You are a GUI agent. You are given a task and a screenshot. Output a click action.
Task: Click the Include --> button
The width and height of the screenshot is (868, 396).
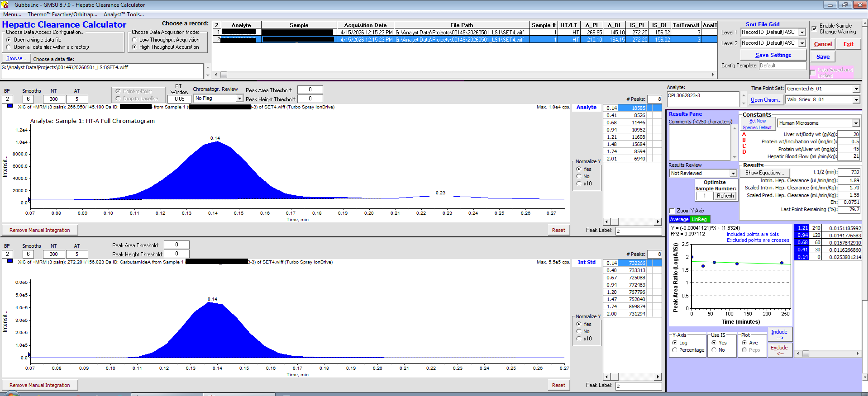[779, 335]
